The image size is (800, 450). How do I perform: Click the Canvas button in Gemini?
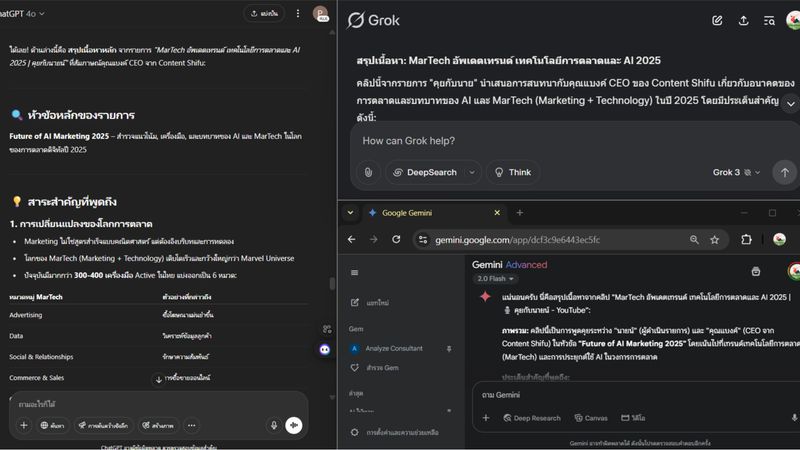pyautogui.click(x=590, y=418)
